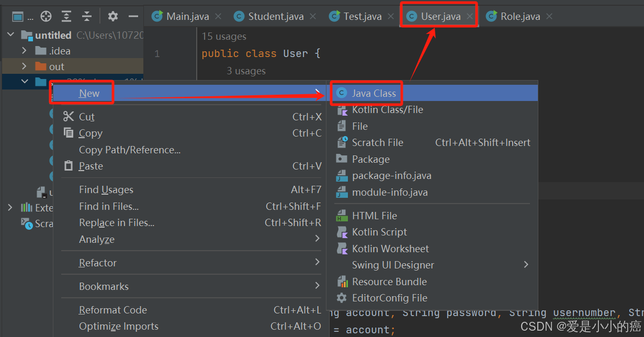Close the Main.java tab
Viewport: 644px width, 337px height.
(x=218, y=17)
